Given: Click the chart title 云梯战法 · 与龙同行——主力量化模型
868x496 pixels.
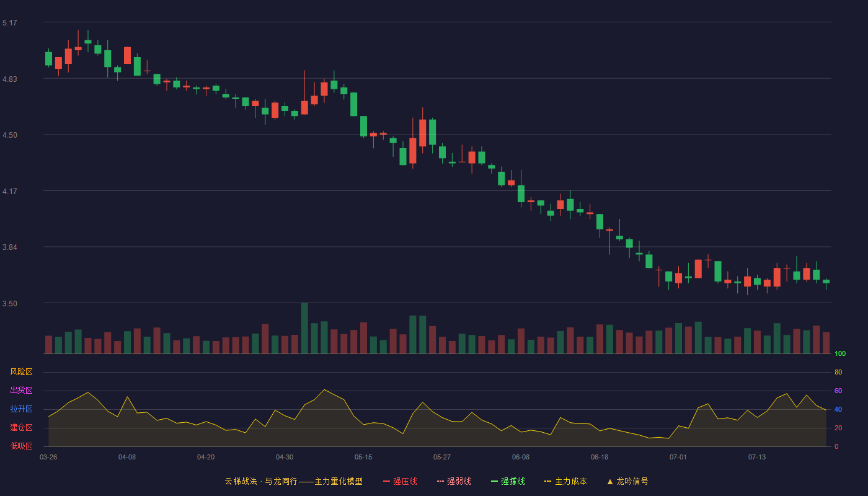Looking at the screenshot, I should (293, 481).
